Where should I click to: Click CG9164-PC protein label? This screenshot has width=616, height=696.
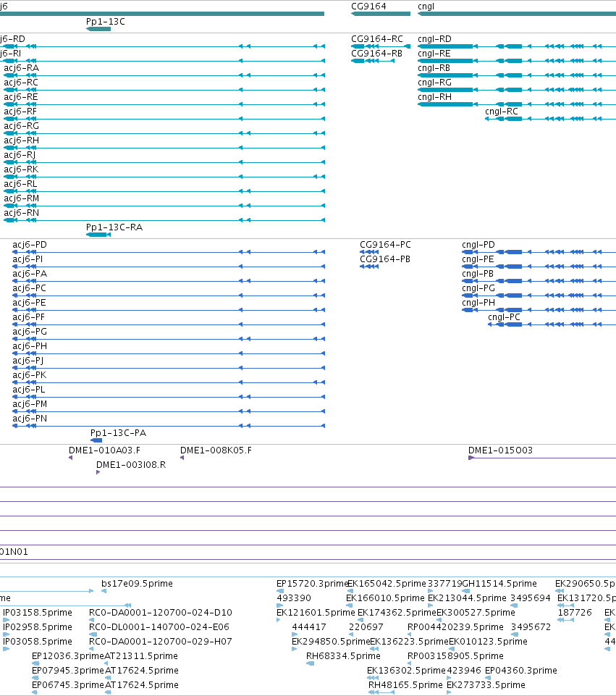click(x=385, y=245)
